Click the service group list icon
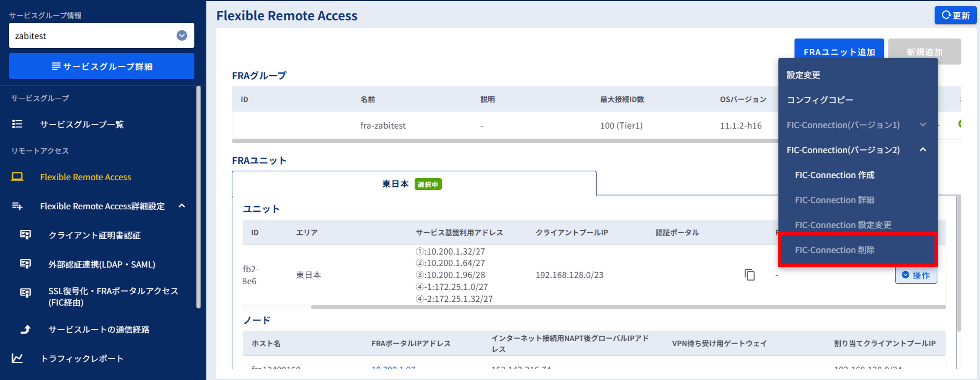 (x=17, y=124)
